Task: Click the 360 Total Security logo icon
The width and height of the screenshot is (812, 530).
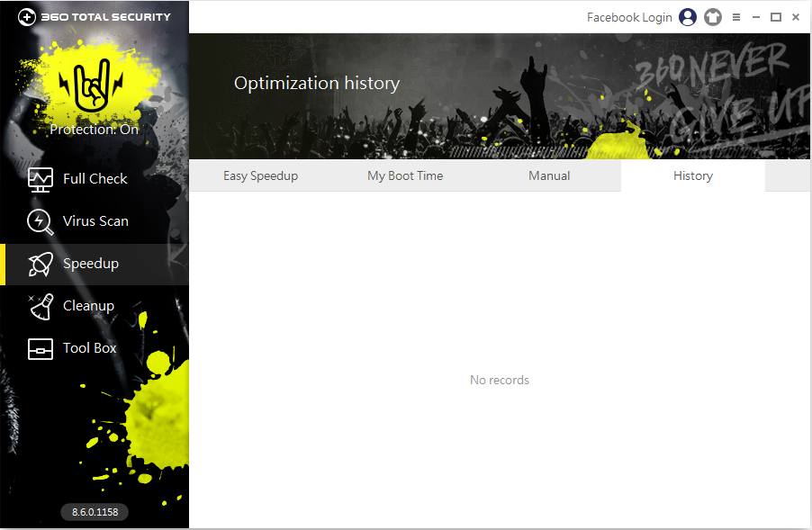Action: 27,16
